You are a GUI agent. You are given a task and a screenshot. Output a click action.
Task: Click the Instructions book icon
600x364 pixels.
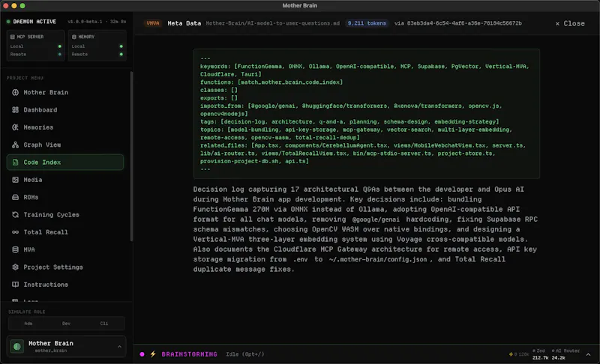pyautogui.click(x=15, y=285)
